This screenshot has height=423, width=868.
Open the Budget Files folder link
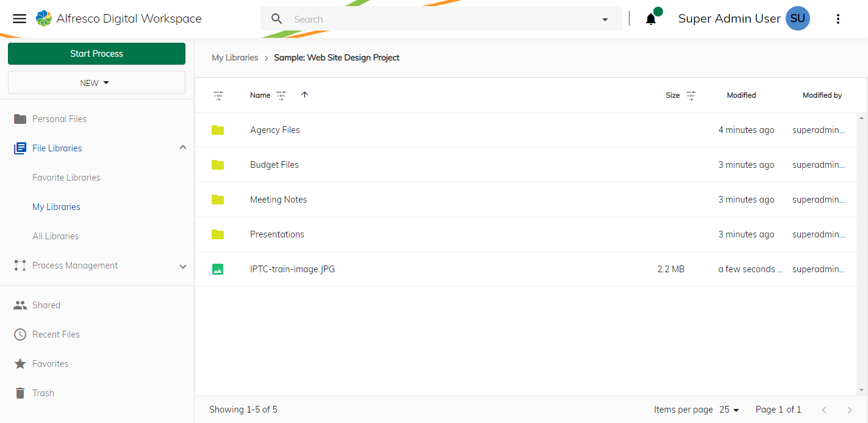(274, 164)
